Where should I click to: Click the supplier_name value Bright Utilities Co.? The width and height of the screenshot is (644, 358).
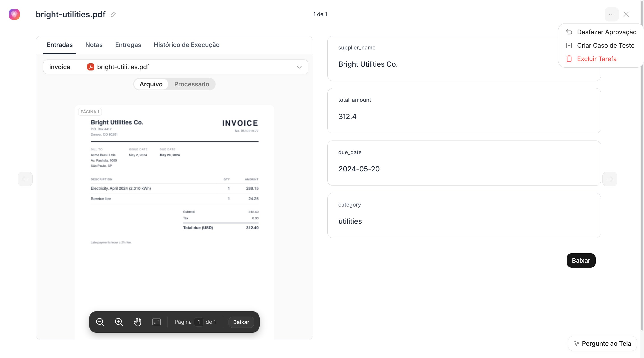coord(368,64)
